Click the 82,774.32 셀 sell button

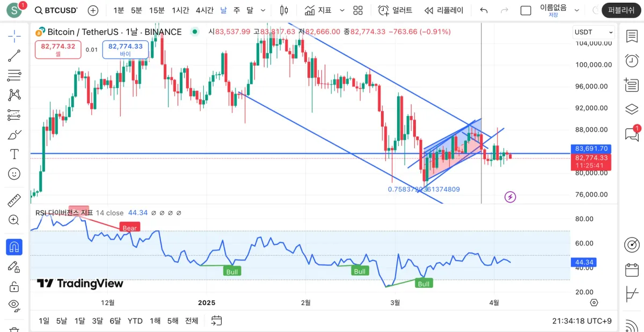pyautogui.click(x=58, y=50)
